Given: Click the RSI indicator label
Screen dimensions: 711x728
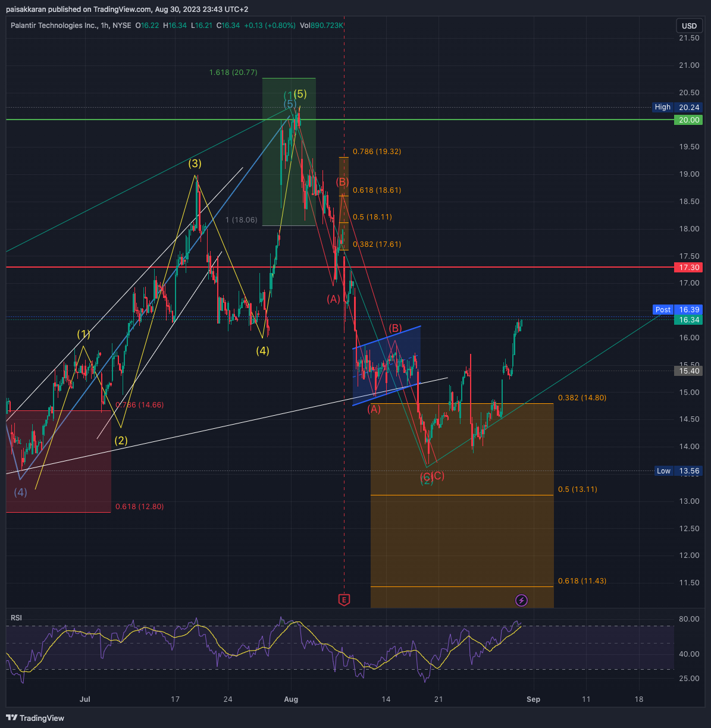Looking at the screenshot, I should [x=16, y=618].
